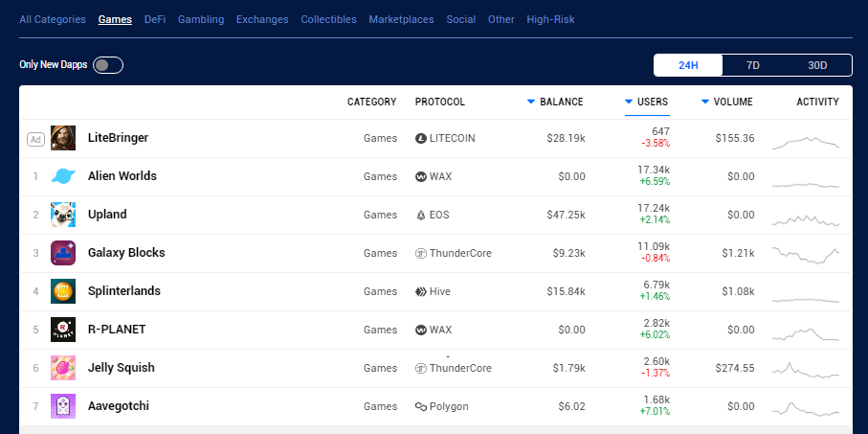Screen dimensions: 868x434
Task: View LiteBringer activity sparkline chart
Action: coord(806,143)
